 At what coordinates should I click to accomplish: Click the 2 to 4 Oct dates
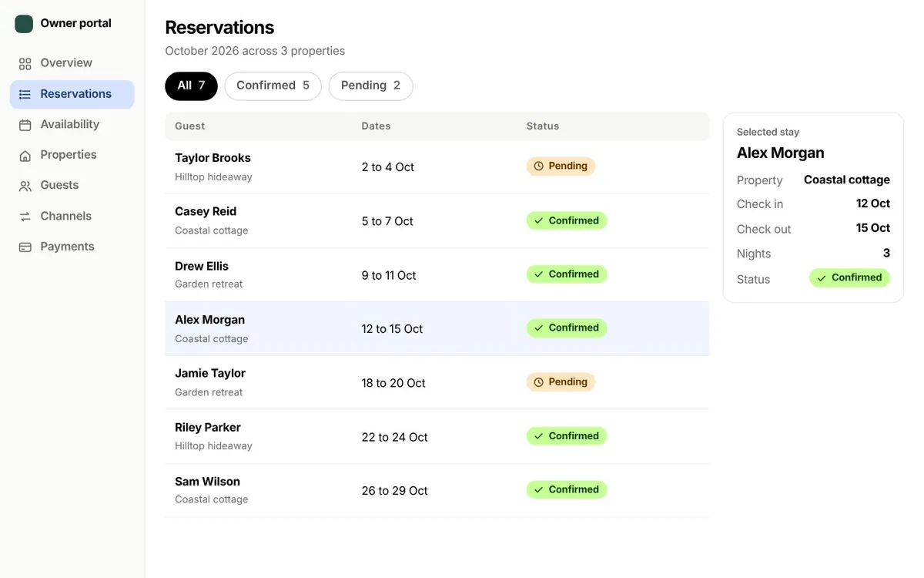[388, 167]
